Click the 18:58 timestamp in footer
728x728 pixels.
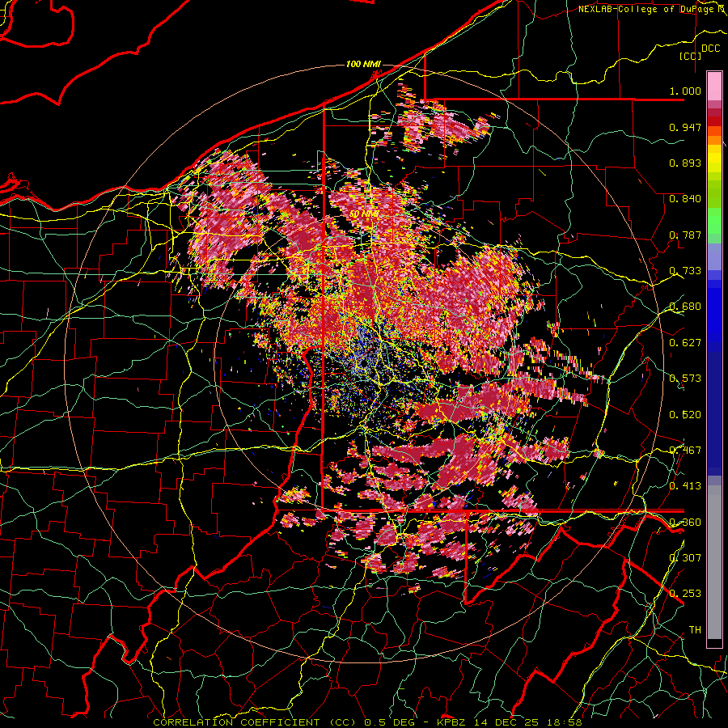tap(564, 722)
